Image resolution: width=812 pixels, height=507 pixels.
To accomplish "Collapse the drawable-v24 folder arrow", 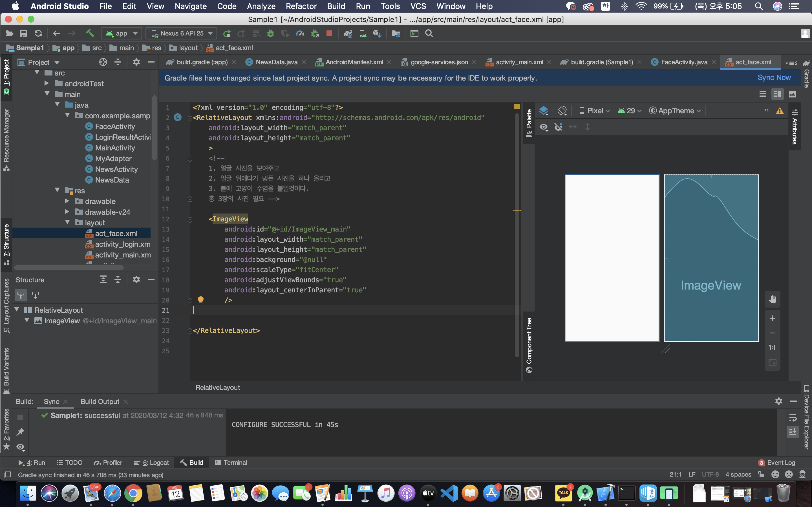I will [67, 212].
